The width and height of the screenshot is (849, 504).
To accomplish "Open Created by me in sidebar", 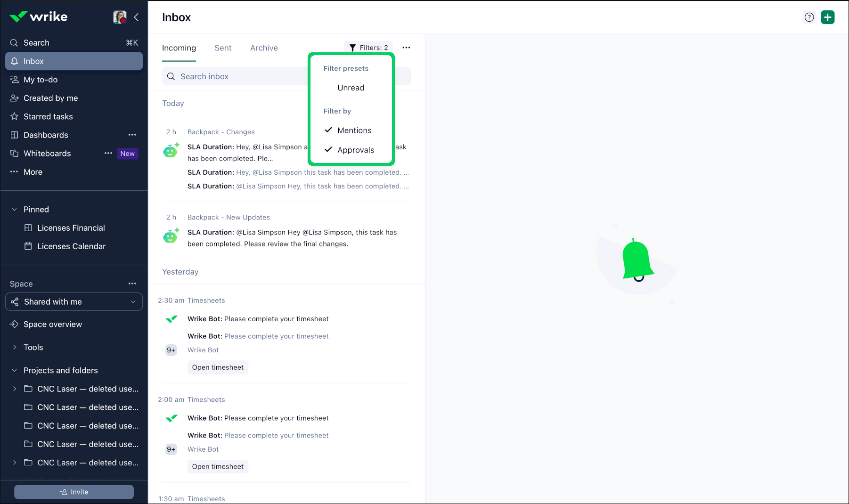I will (x=74, y=98).
